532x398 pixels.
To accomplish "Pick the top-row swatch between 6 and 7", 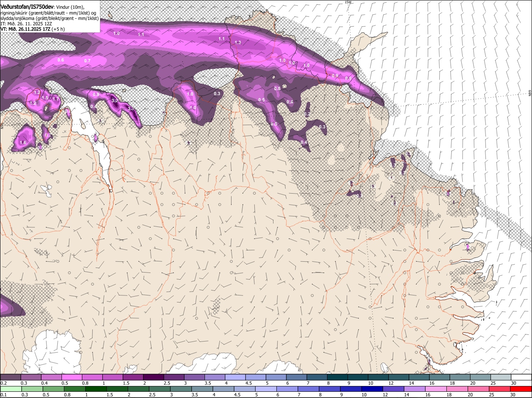I will [x=296, y=377].
